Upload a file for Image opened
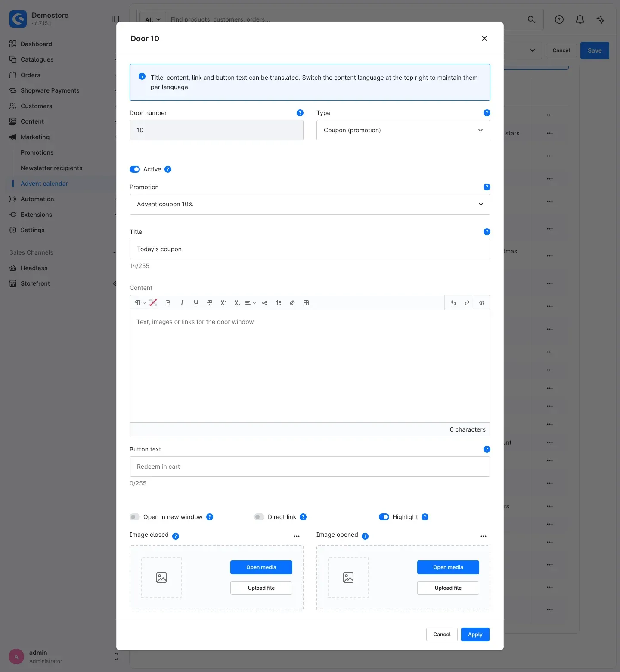620x672 pixels. tap(448, 588)
